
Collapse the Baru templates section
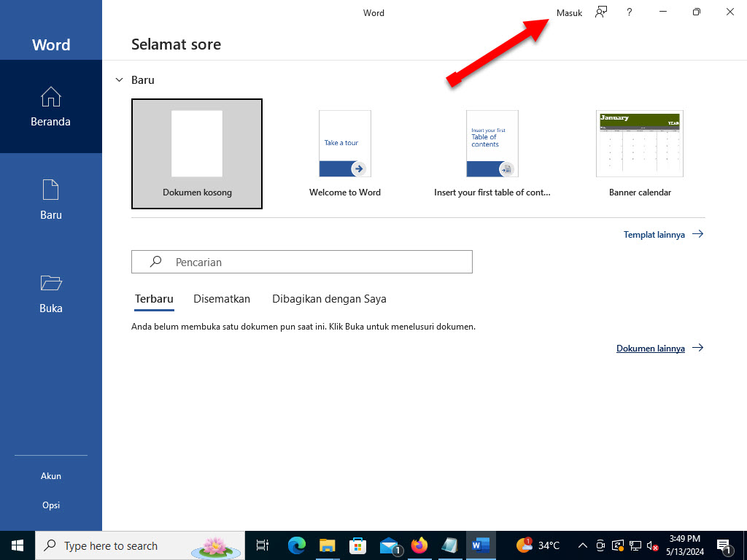coord(119,79)
